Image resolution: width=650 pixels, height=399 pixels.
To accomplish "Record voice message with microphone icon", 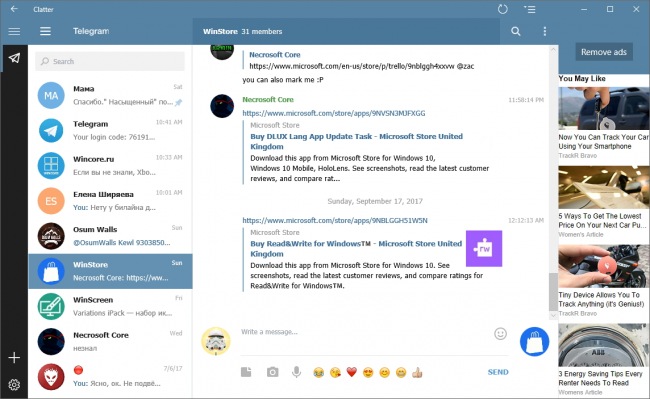I will tap(296, 372).
